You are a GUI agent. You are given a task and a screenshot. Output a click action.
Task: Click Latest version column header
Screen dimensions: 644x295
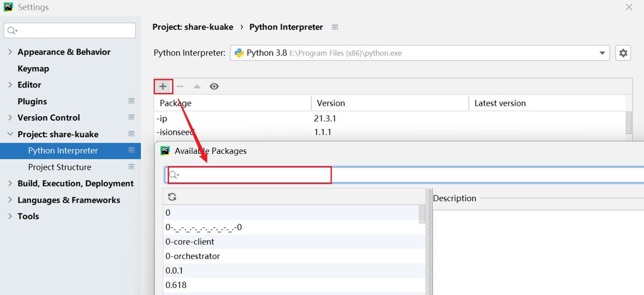tap(547, 103)
